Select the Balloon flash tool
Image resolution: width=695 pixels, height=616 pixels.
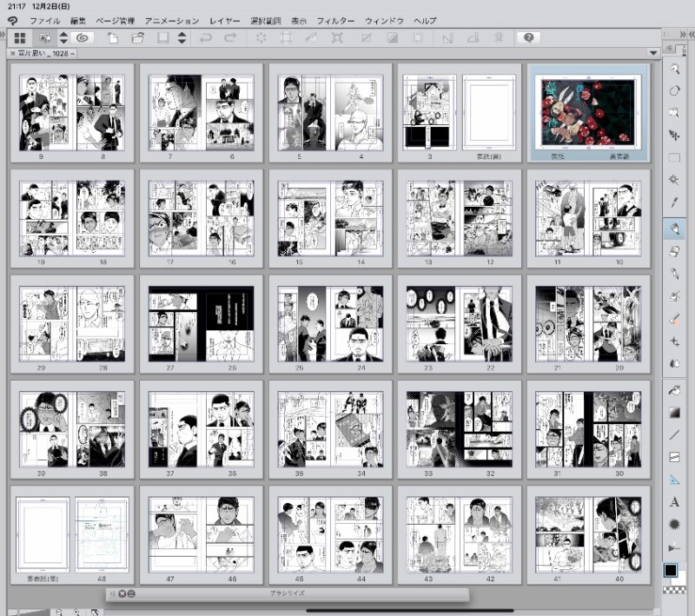(x=674, y=524)
